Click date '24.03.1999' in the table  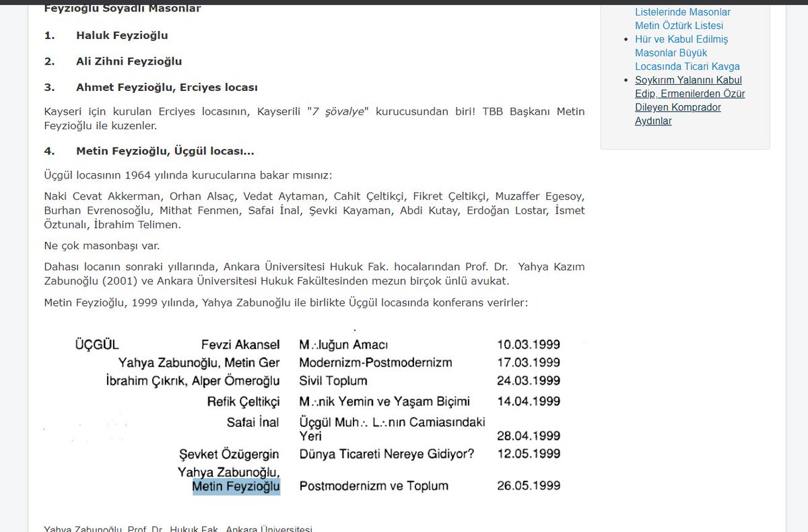(x=529, y=381)
